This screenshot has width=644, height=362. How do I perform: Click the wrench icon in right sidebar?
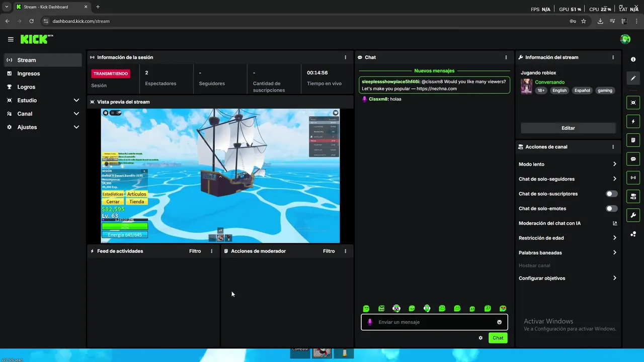pyautogui.click(x=633, y=215)
